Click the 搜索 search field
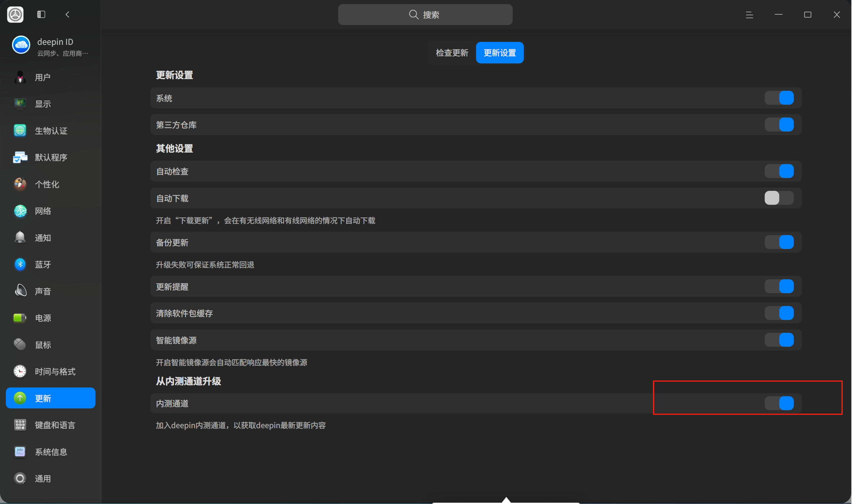 [425, 15]
